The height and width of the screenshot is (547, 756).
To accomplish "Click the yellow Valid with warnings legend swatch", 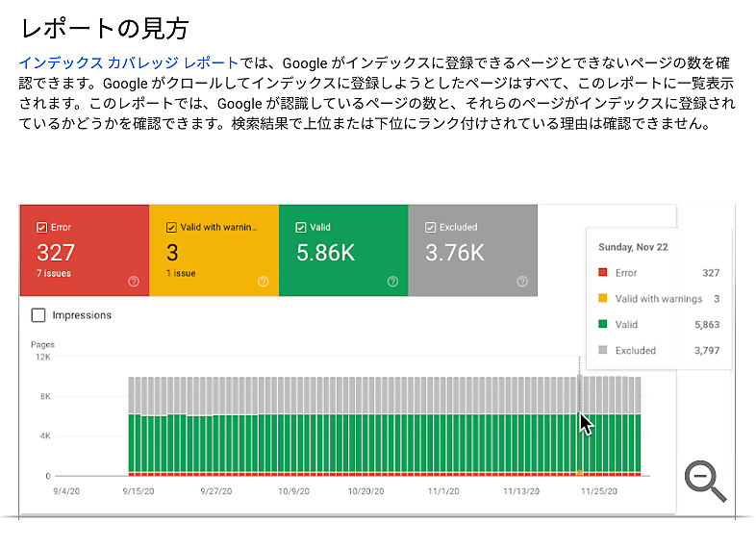I will pyautogui.click(x=603, y=299).
